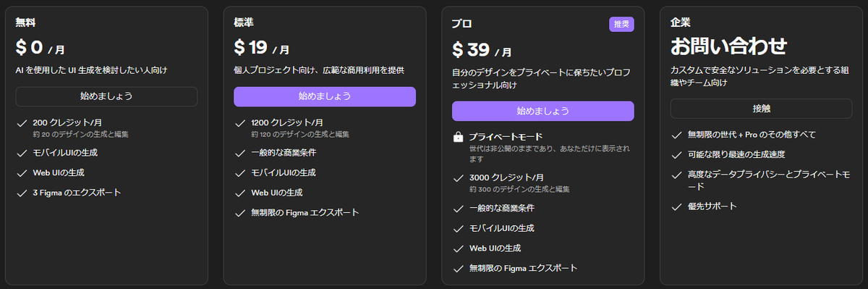Click the $ 0 /月 price text
868x289 pixels.
point(41,49)
